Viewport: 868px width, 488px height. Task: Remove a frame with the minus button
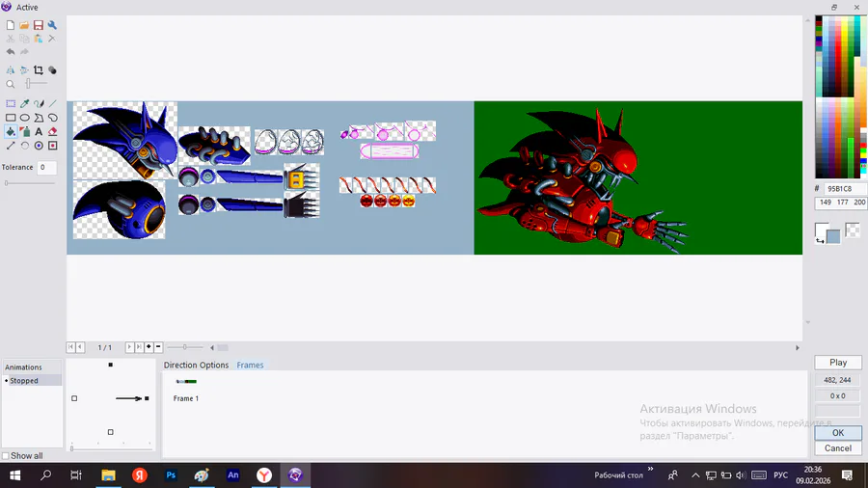point(158,347)
